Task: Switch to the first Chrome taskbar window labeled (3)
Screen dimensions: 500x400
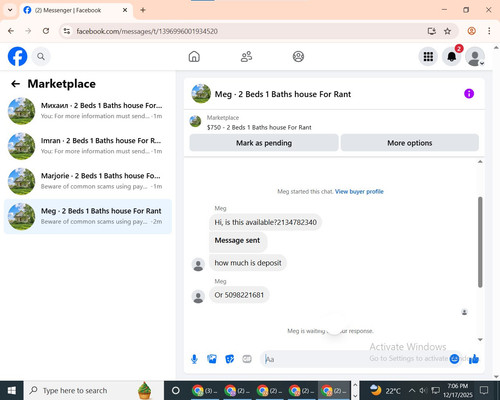Action: click(204, 390)
